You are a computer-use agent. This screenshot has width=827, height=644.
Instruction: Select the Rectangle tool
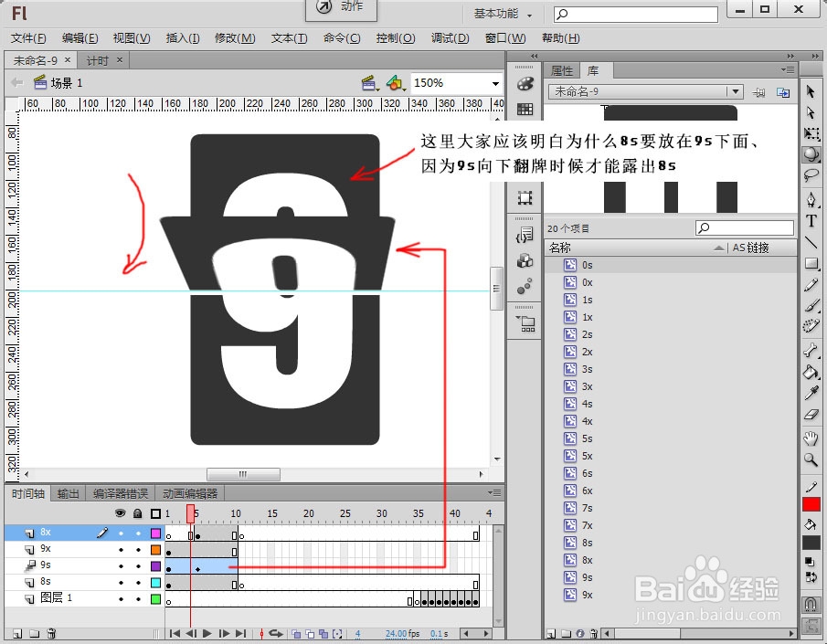coord(811,263)
